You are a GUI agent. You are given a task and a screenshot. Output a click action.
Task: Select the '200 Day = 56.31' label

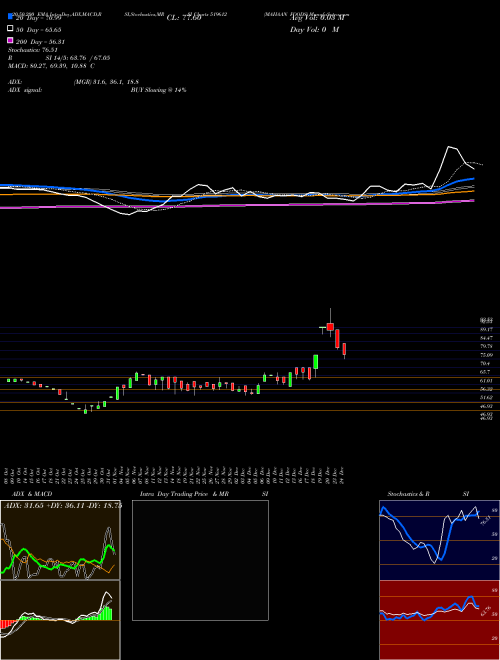(x=40, y=42)
